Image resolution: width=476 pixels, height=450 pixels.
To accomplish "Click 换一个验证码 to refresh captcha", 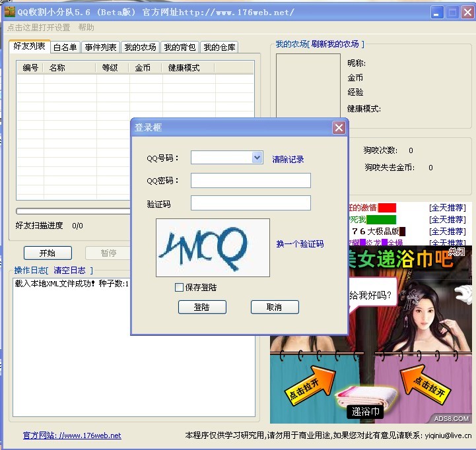I will click(300, 243).
